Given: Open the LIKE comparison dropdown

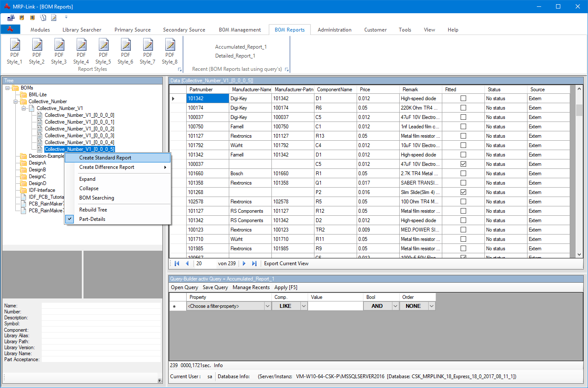Looking at the screenshot, I should (x=304, y=306).
